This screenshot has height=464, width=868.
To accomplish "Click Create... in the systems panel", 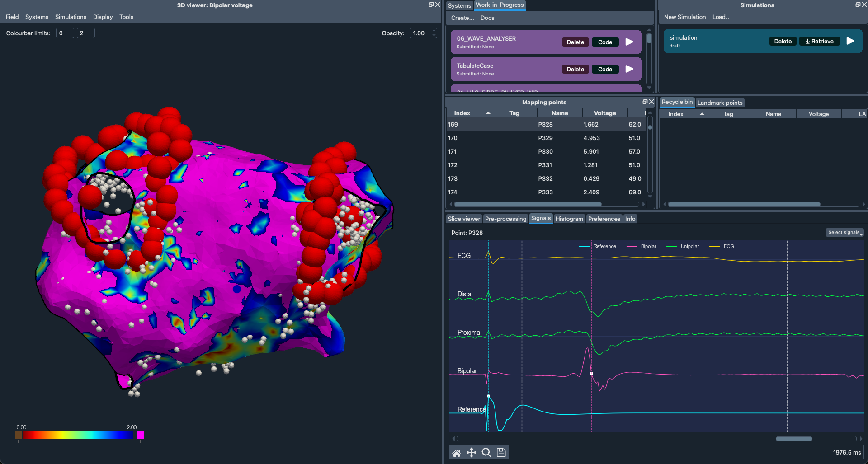I will point(462,18).
